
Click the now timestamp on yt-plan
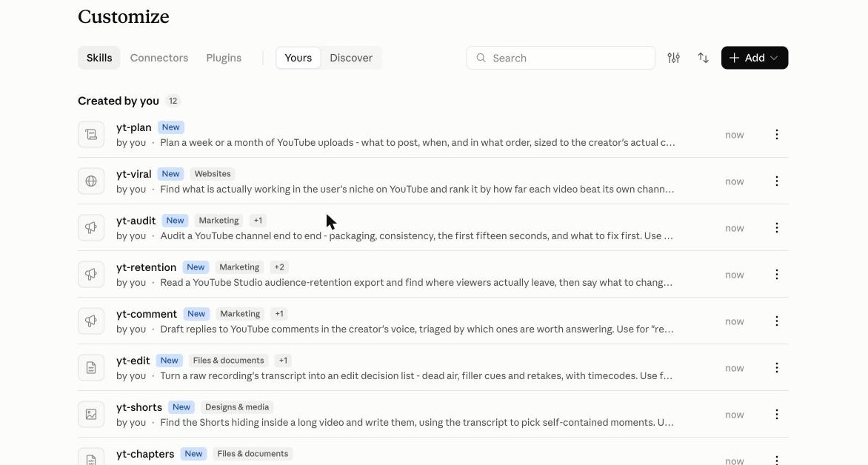click(x=735, y=135)
